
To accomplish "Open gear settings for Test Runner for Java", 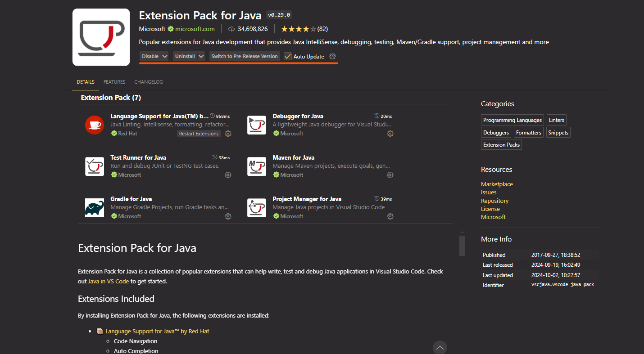I will (228, 175).
